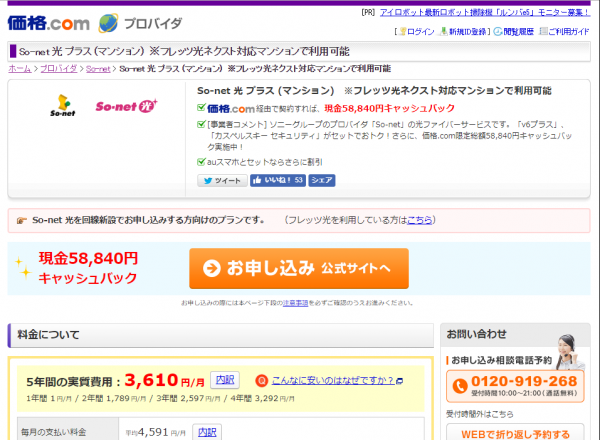Open 新規ID登録 registration link
This screenshot has width=600, height=440.
click(468, 31)
